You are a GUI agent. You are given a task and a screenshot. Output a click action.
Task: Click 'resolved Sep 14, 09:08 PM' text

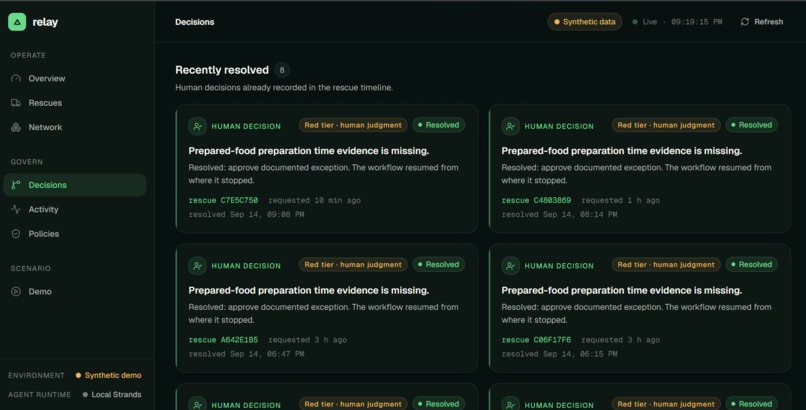pyautogui.click(x=246, y=214)
